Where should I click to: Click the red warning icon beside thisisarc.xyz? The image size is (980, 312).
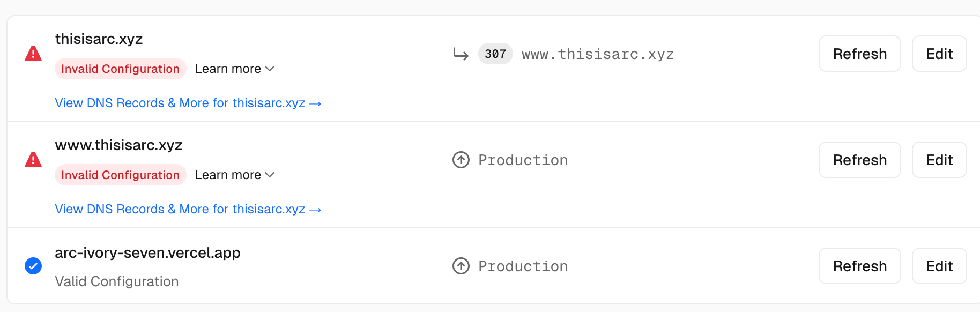click(x=33, y=54)
